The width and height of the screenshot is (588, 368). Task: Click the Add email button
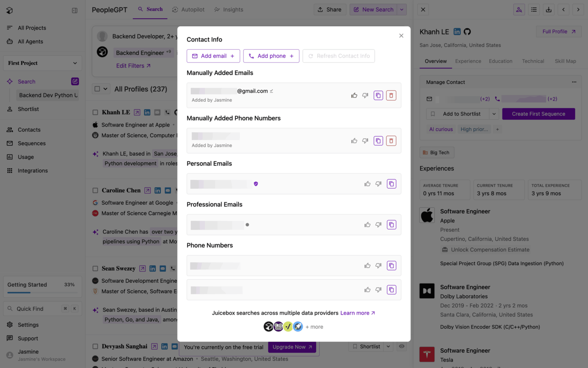pos(213,56)
